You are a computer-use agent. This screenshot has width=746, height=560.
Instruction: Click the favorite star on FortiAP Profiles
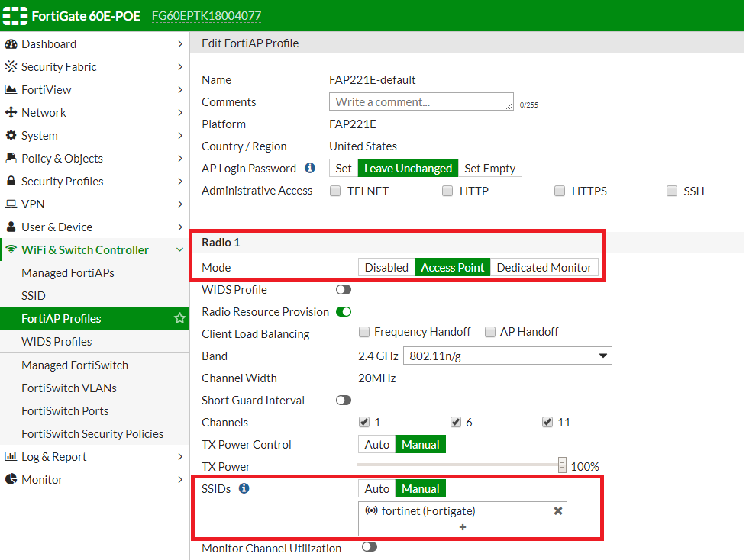click(x=179, y=318)
